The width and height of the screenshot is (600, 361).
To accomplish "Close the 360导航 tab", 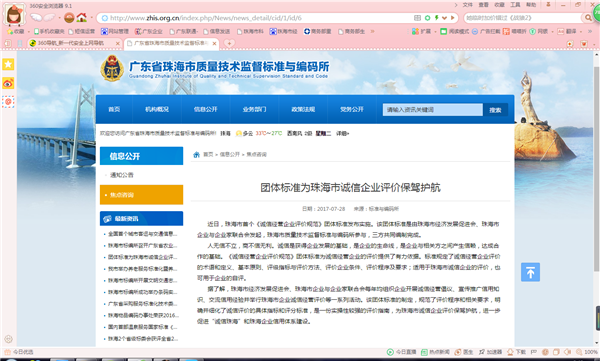I will tap(117, 44).
